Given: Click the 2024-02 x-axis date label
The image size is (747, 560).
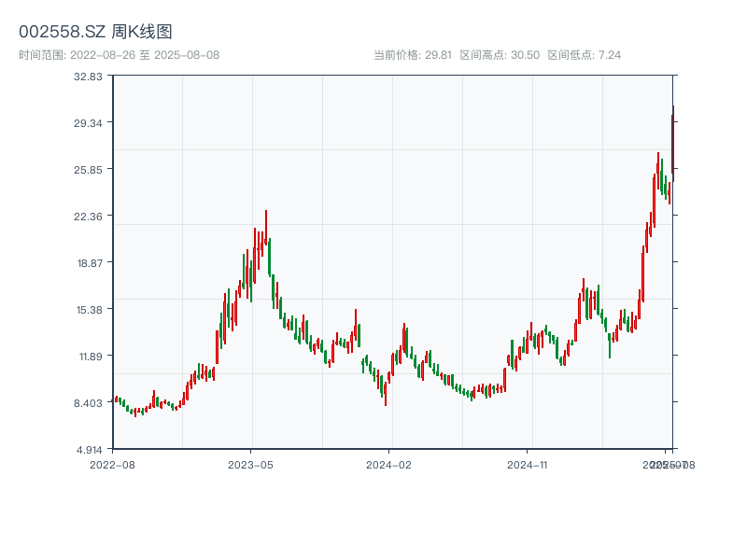Looking at the screenshot, I should click(389, 464).
